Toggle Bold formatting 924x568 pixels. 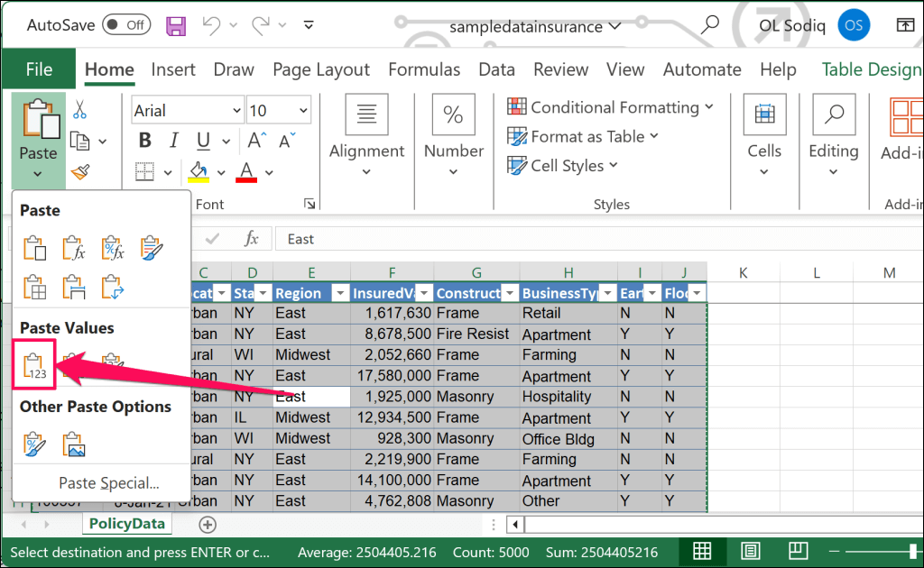[x=144, y=141]
